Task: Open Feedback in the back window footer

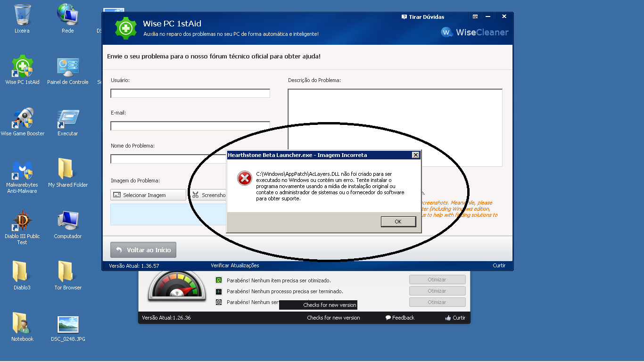Action: 400,318
